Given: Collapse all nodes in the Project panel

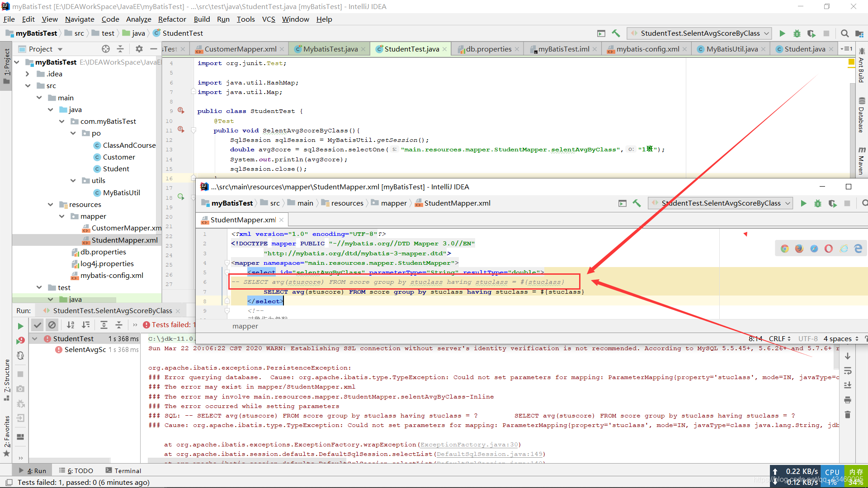Looking at the screenshot, I should pos(120,49).
